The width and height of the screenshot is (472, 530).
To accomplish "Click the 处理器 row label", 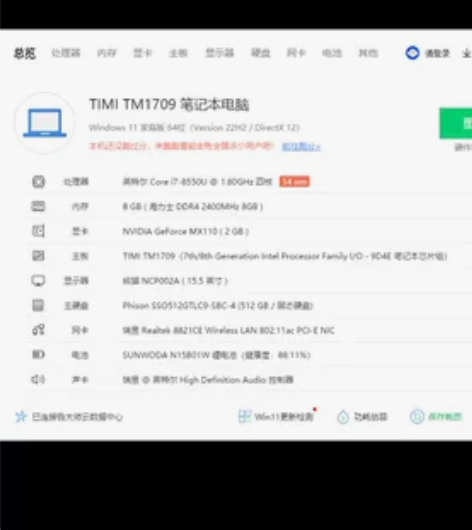I will pos(76,182).
